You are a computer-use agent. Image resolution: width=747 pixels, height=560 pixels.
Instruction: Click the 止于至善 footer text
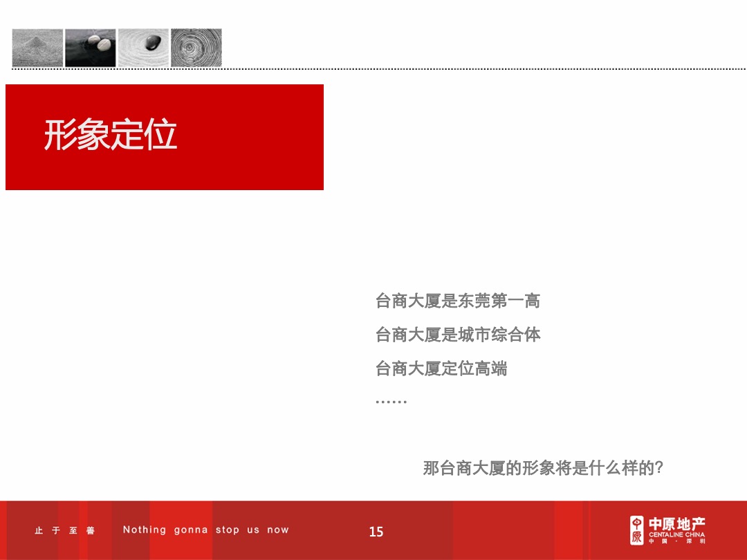click(x=63, y=530)
